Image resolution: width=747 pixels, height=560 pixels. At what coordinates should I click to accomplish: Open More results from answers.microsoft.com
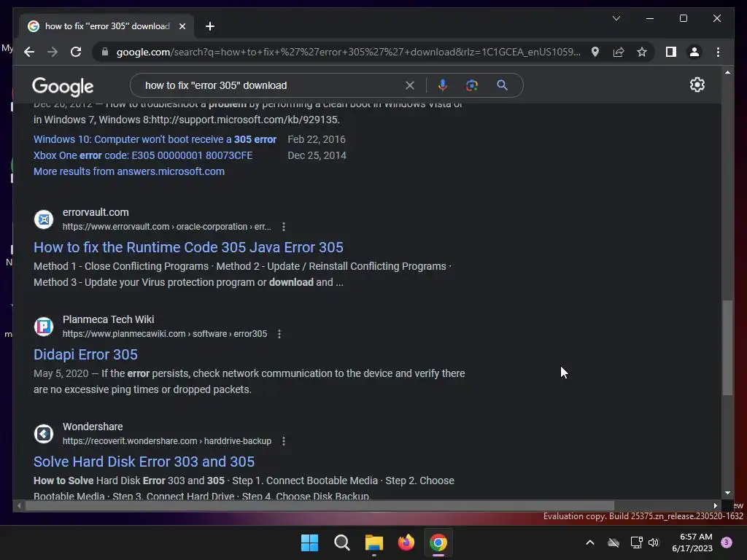129,171
